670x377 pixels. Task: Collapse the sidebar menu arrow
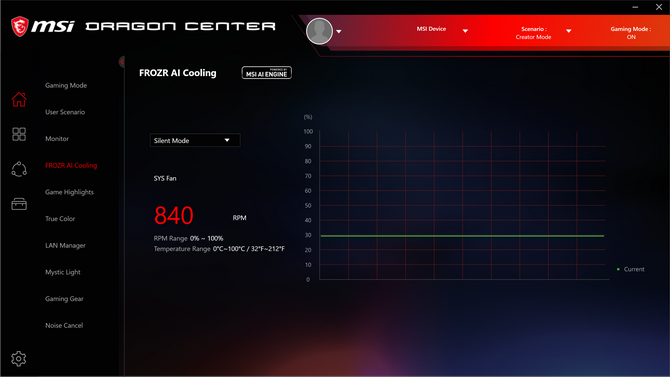point(122,62)
